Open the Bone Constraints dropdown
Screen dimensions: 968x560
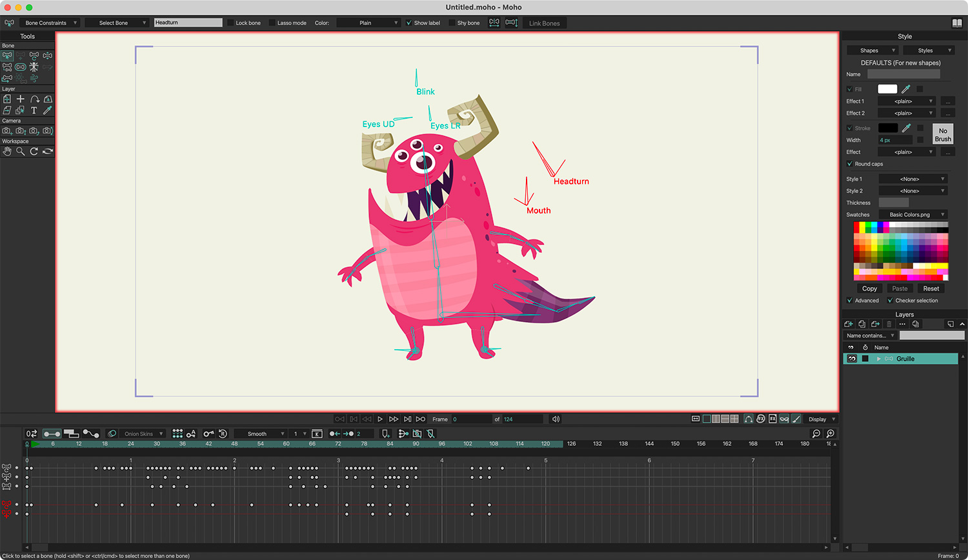pyautogui.click(x=50, y=23)
